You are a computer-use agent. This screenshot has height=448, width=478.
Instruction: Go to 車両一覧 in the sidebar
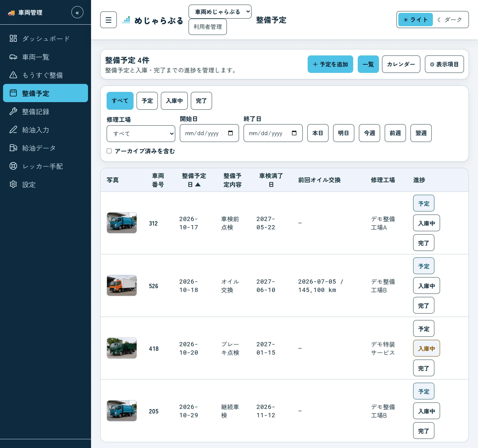[x=46, y=57]
